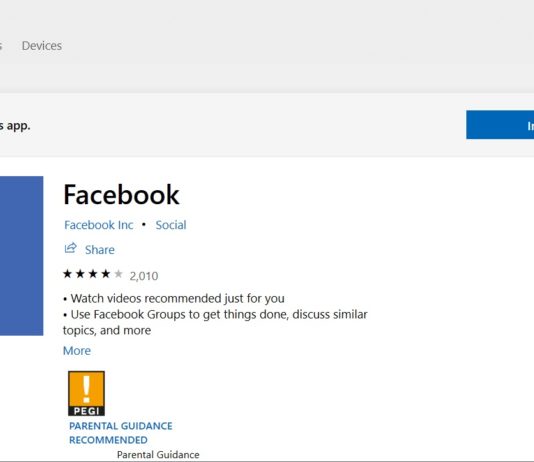
Task: Open the 2,010 ratings count
Action: pyautogui.click(x=144, y=276)
